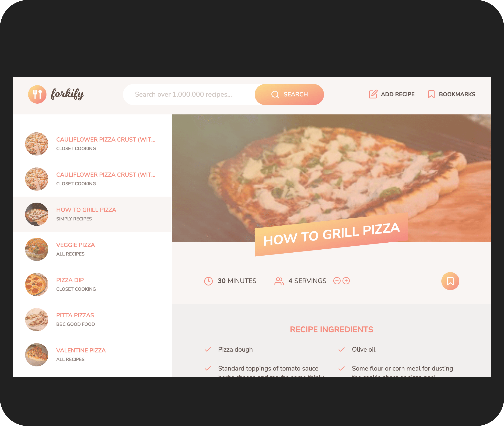This screenshot has height=426, width=504.
Task: Click BOOKMARKS tab label in the navbar
Action: click(456, 94)
